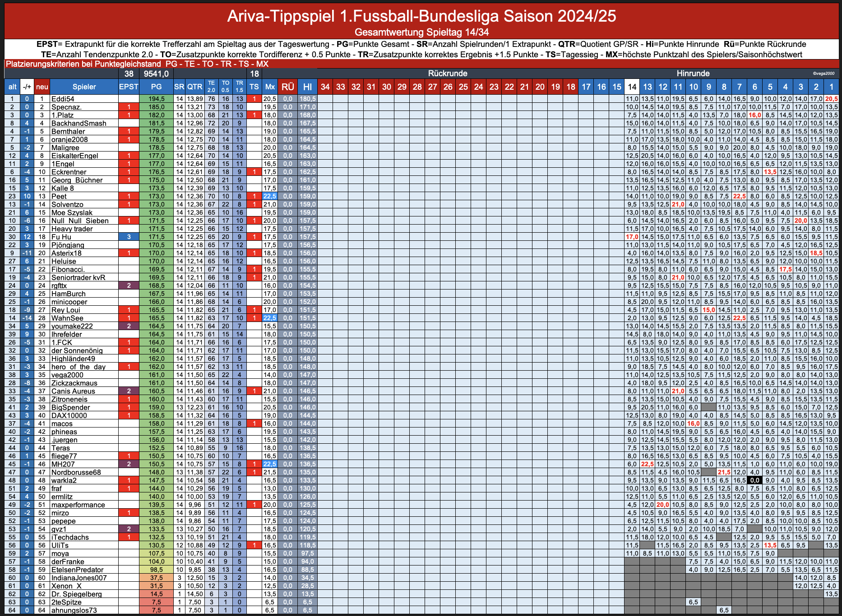Click player name 'EtelsenPredator'
Screen dimensions: 842x616
78,570
